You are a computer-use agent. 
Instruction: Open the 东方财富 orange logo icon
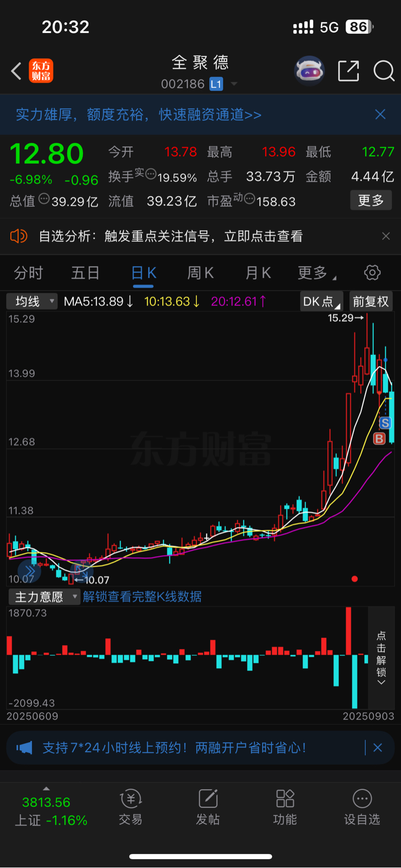pos(41,71)
